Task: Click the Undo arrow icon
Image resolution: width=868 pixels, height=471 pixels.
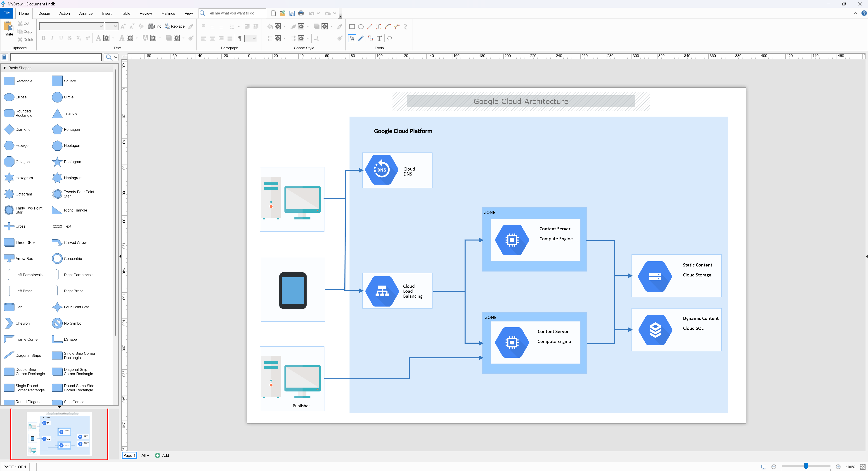Action: (311, 14)
